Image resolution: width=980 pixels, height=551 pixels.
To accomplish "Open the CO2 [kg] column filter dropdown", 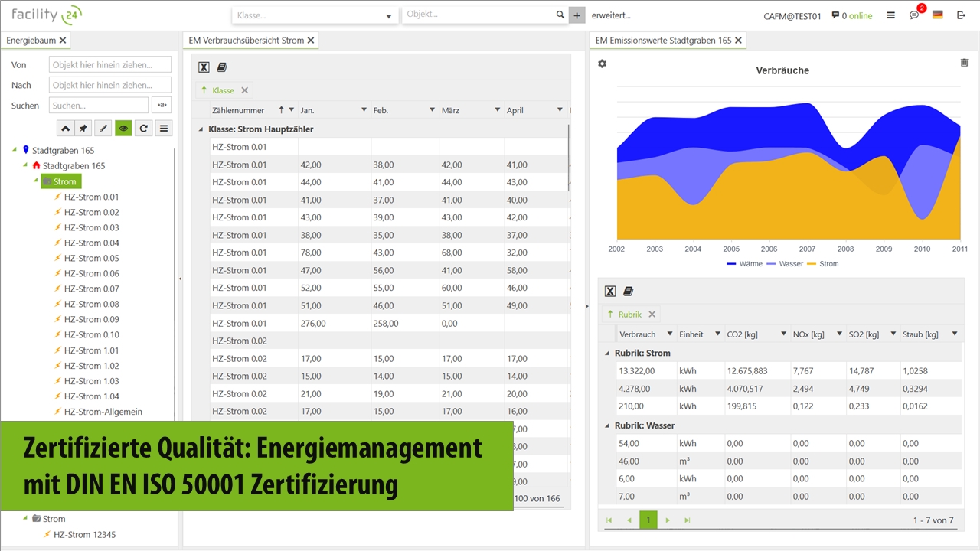I will [x=783, y=334].
